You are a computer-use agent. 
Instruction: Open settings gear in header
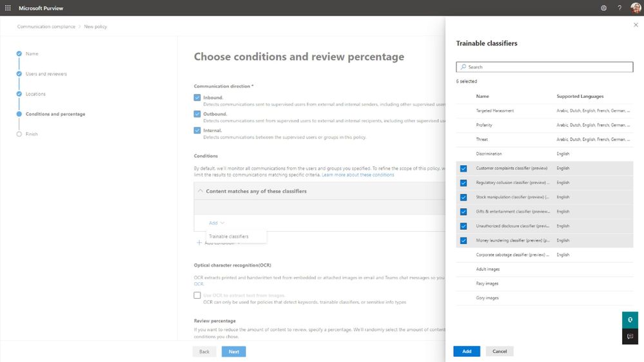click(x=603, y=8)
